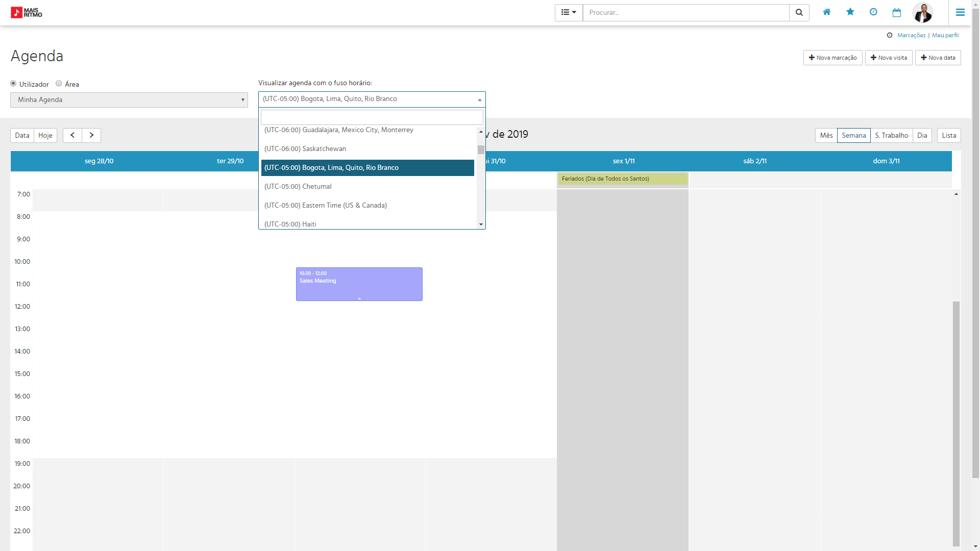Click the dom 3/11 day header
Viewport: 980px width, 551px height.
[x=886, y=161]
